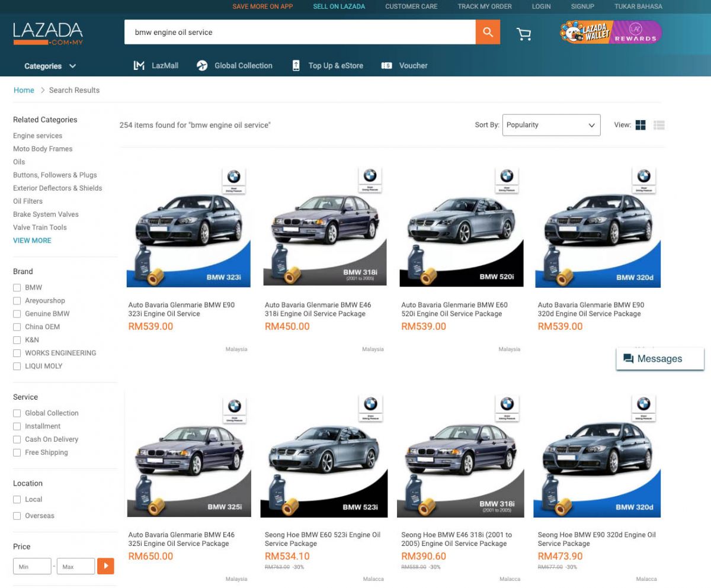Screen dimensions: 711x588
Task: Switch to grid view icon
Action: (x=640, y=125)
